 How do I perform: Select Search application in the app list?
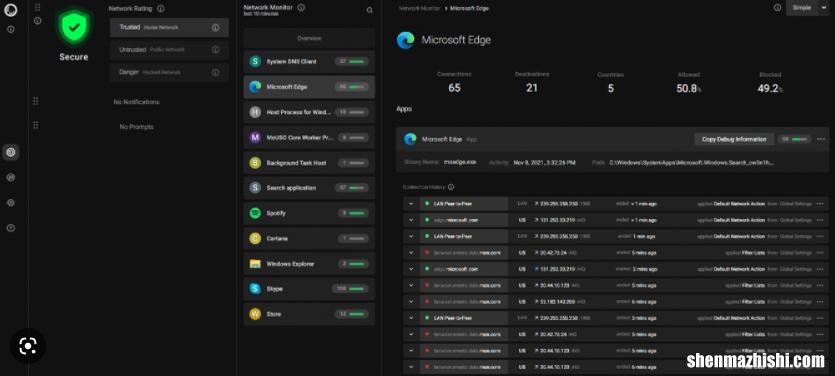point(309,188)
